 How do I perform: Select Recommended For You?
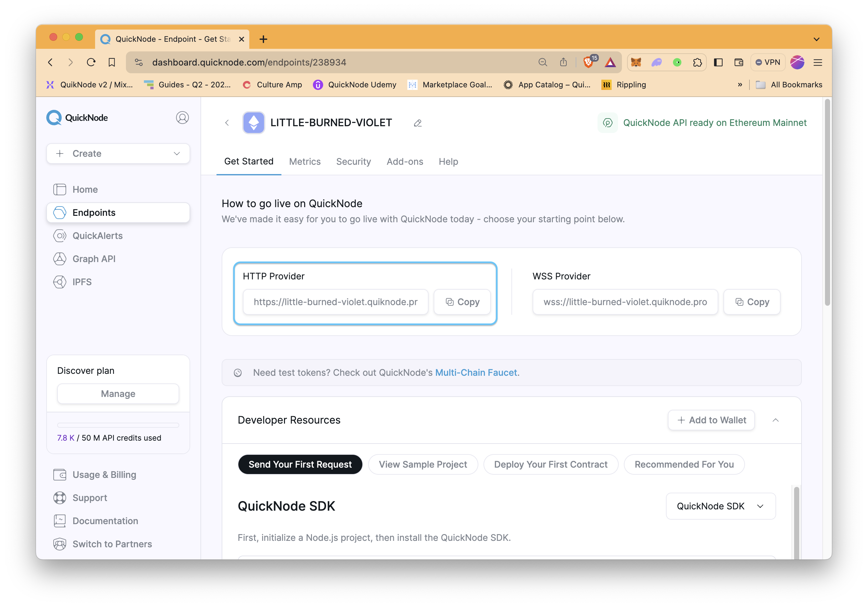[684, 464]
